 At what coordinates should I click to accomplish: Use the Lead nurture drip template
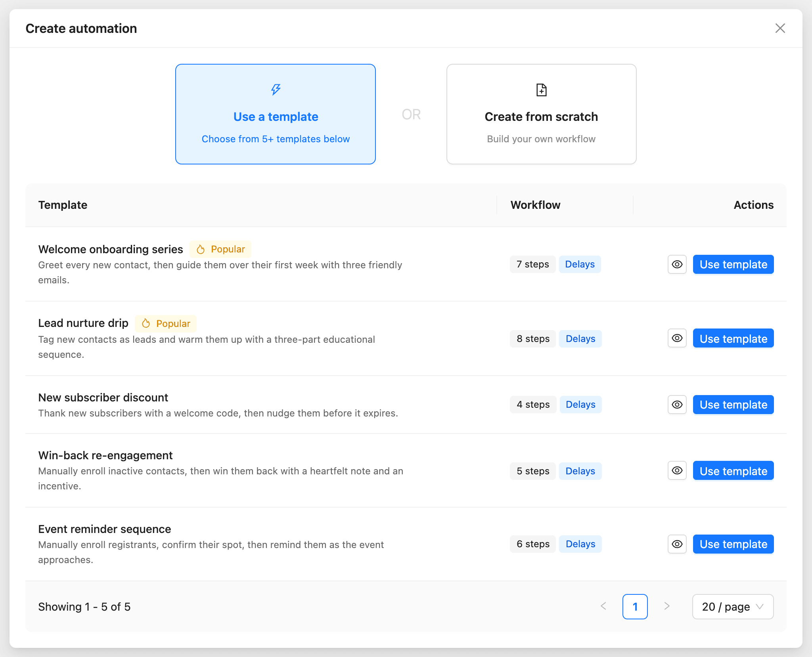(733, 338)
